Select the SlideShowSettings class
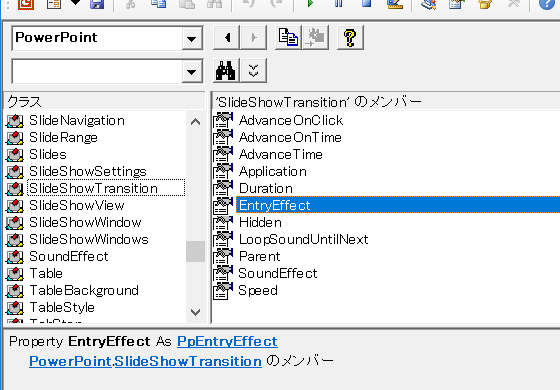 [88, 171]
